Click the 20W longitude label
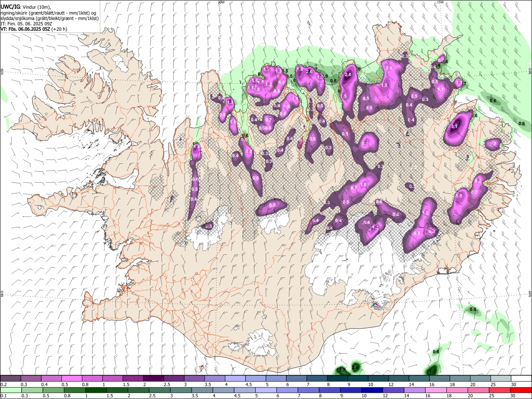 221,2
